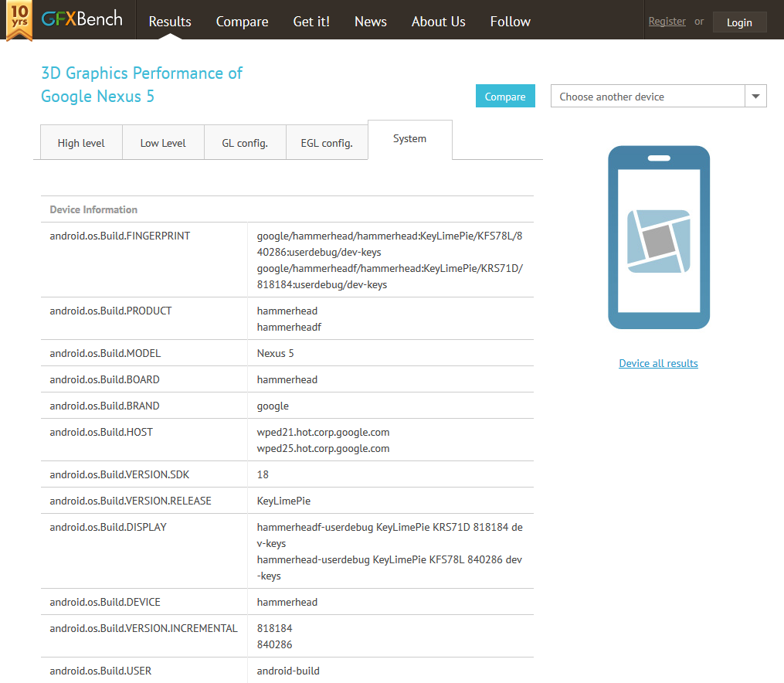784x683 pixels.
Task: Switch to the GL config. tab
Action: click(x=245, y=143)
